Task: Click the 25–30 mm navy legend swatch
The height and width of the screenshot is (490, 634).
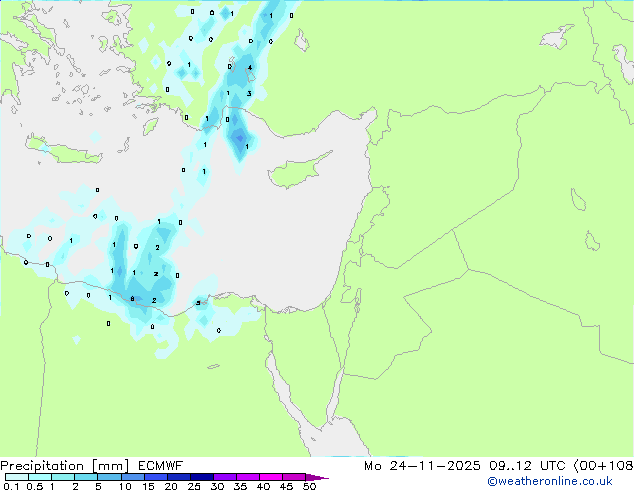Action: click(x=201, y=477)
